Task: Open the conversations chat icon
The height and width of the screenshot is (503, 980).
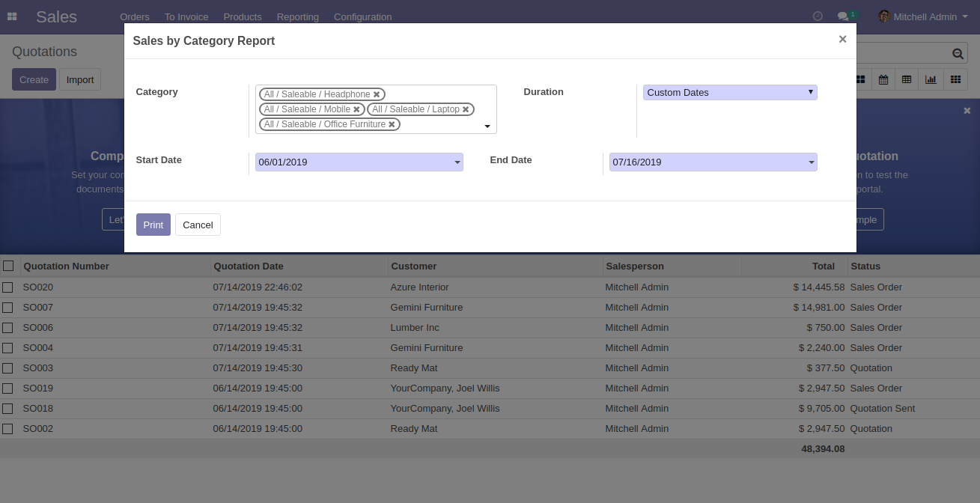Action: point(843,16)
